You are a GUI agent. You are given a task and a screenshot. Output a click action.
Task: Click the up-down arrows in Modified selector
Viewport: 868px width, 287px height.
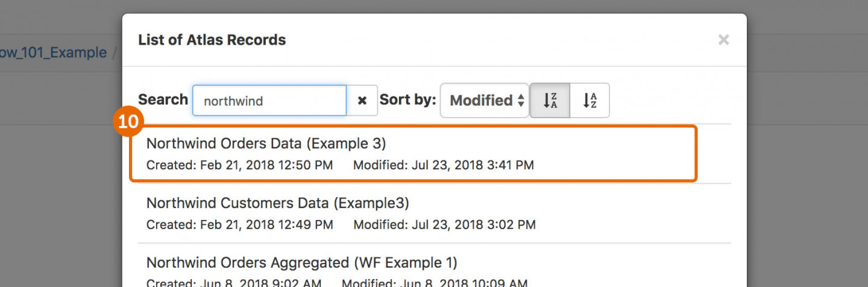(521, 101)
